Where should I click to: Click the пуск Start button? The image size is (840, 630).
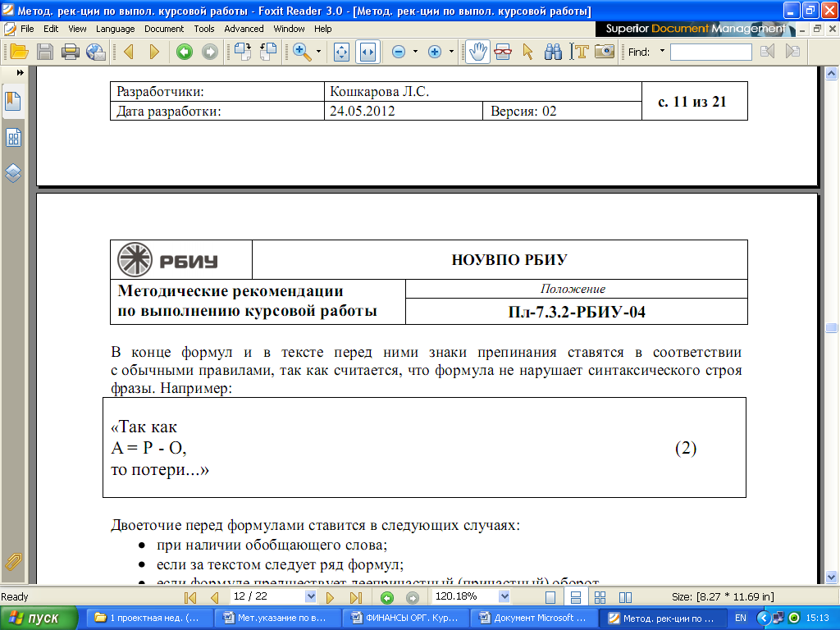(39, 618)
